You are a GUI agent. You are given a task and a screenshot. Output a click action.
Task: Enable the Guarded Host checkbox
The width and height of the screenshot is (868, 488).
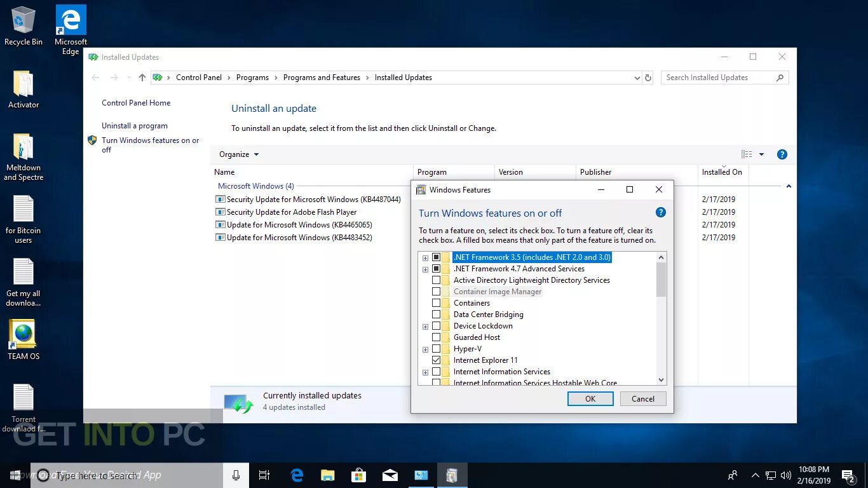click(x=436, y=337)
